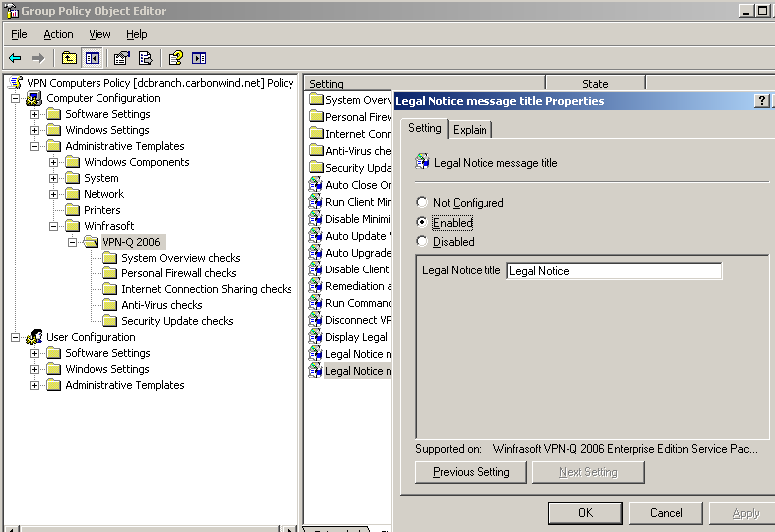Select the Disabled radio button
Screen dimensions: 775x532
click(x=422, y=241)
